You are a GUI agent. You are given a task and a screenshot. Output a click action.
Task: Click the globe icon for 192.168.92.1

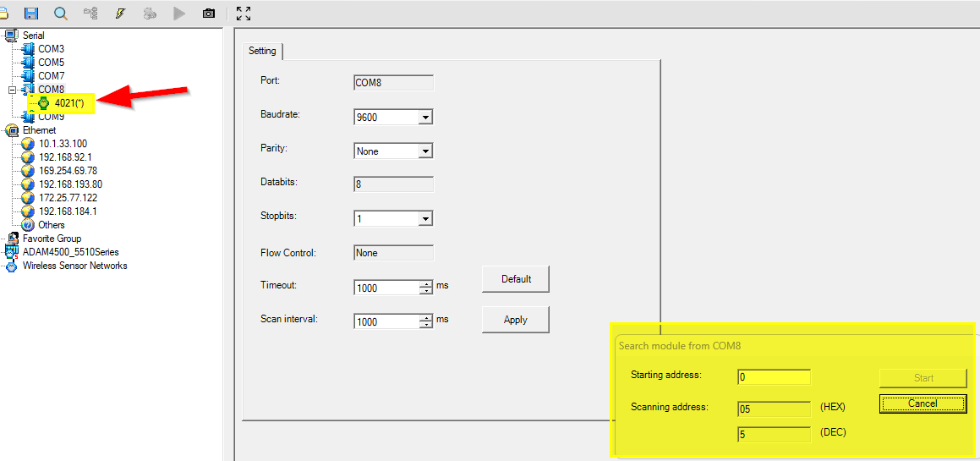(28, 157)
